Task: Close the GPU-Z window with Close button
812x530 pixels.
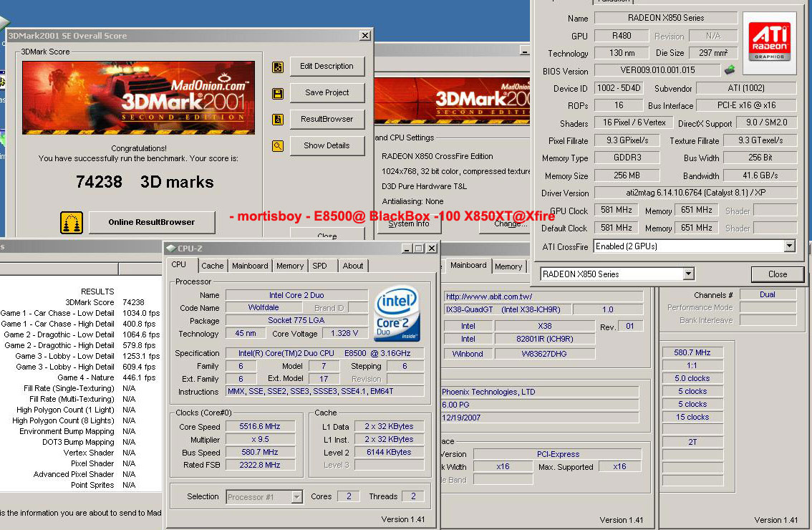Action: [778, 274]
